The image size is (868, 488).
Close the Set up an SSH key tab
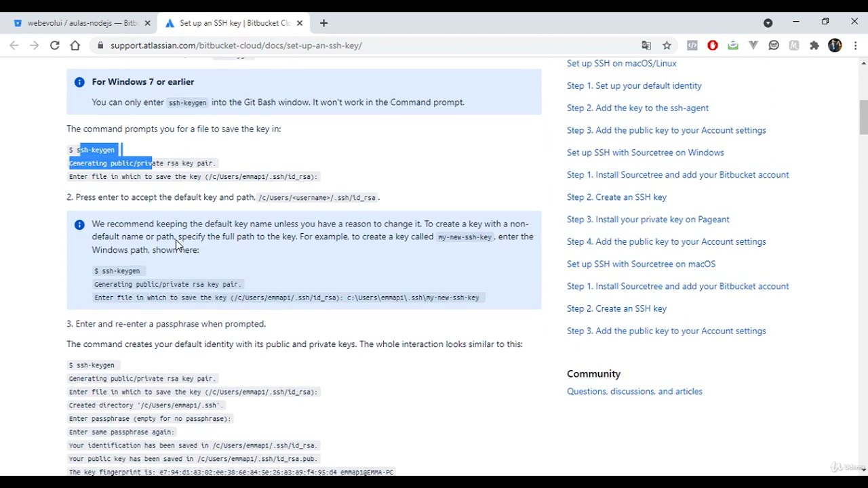[300, 23]
